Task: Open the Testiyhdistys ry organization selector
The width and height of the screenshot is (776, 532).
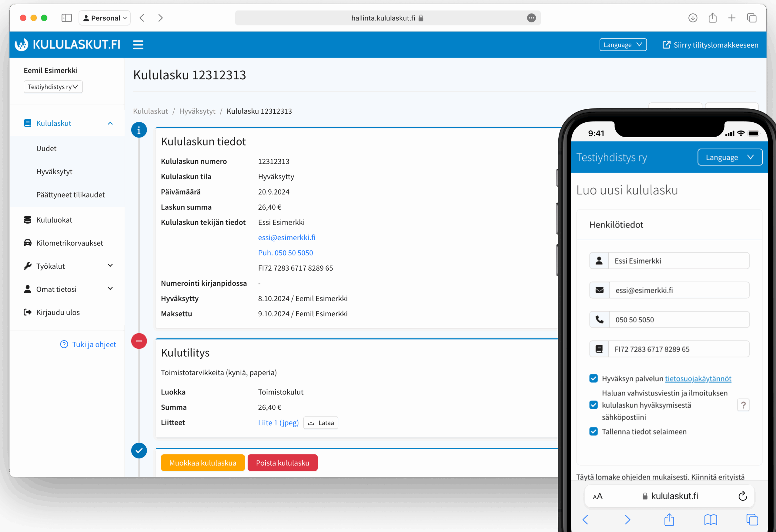Action: click(x=53, y=87)
